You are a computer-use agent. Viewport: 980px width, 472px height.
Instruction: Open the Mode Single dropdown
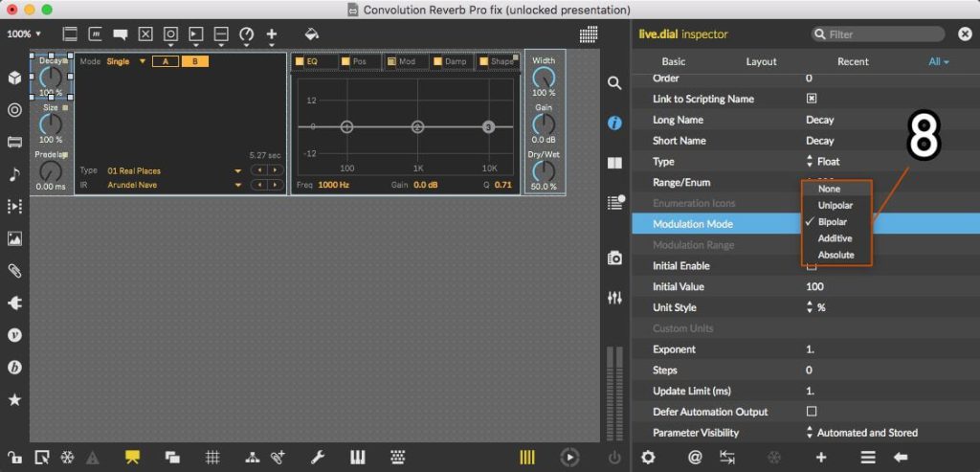pyautogui.click(x=125, y=61)
